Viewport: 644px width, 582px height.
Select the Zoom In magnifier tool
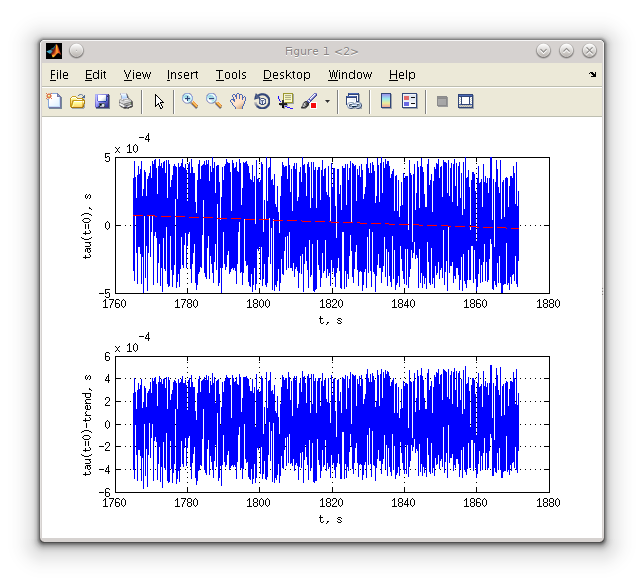(190, 101)
